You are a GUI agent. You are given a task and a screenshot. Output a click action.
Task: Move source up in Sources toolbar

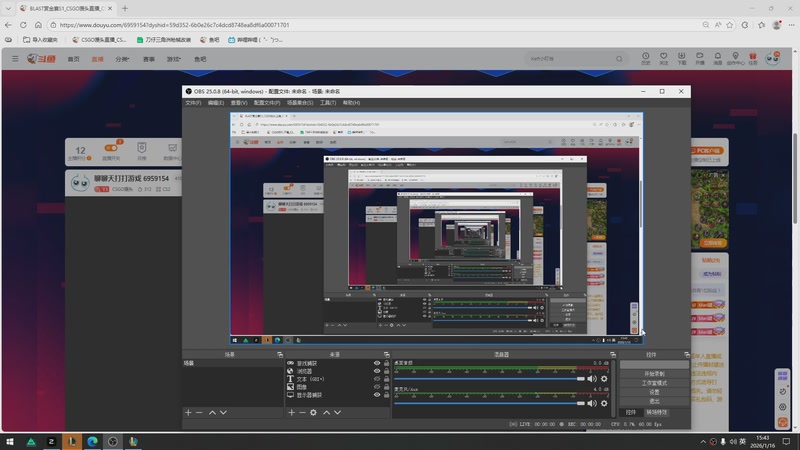point(327,412)
